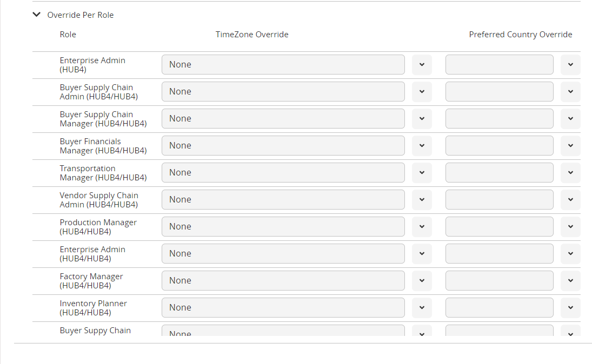
Task: Expand TimeZone dropdown for Buyer Supply Chain Admin
Action: (x=422, y=92)
